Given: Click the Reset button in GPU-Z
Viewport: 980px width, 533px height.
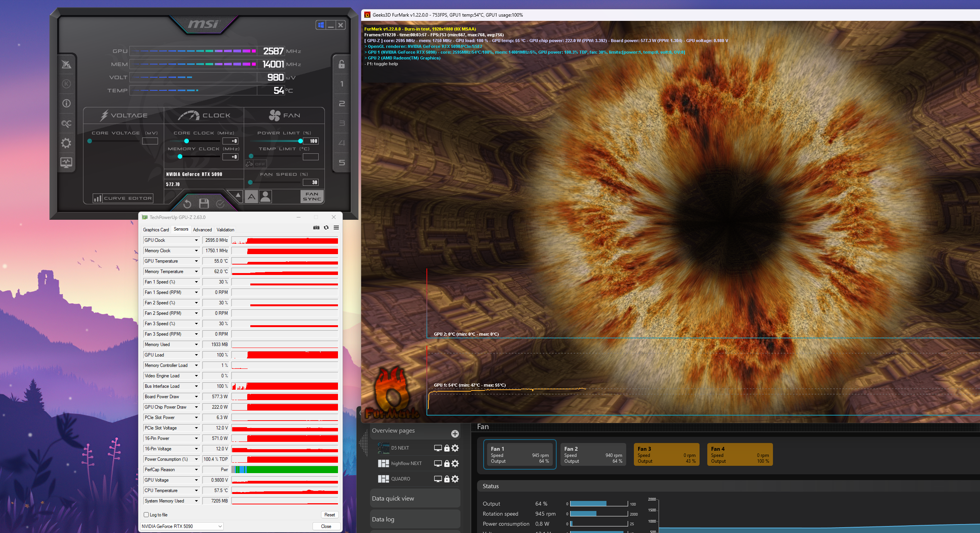Looking at the screenshot, I should [329, 514].
